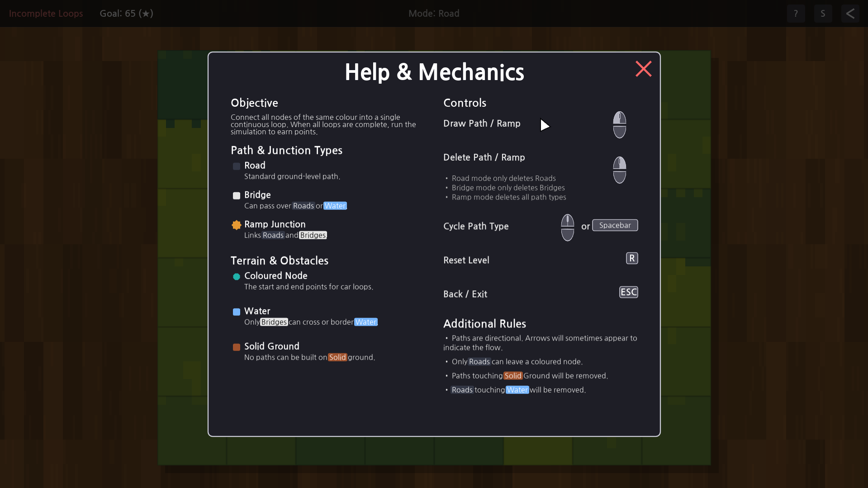Viewport: 868px width, 488px height.
Task: Click the blue Water terrain swatch
Action: click(x=237, y=312)
